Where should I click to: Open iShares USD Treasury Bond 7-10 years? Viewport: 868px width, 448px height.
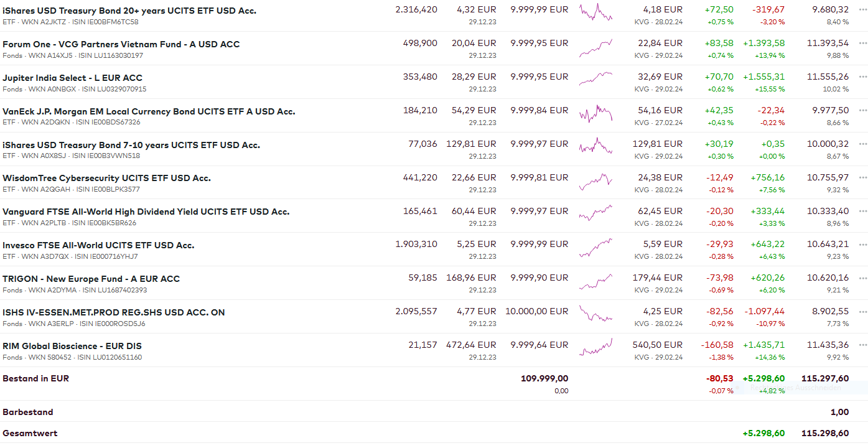click(x=131, y=145)
